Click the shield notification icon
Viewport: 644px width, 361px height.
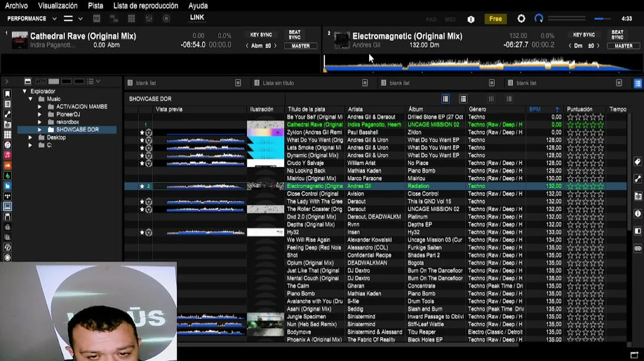pyautogui.click(x=471, y=19)
